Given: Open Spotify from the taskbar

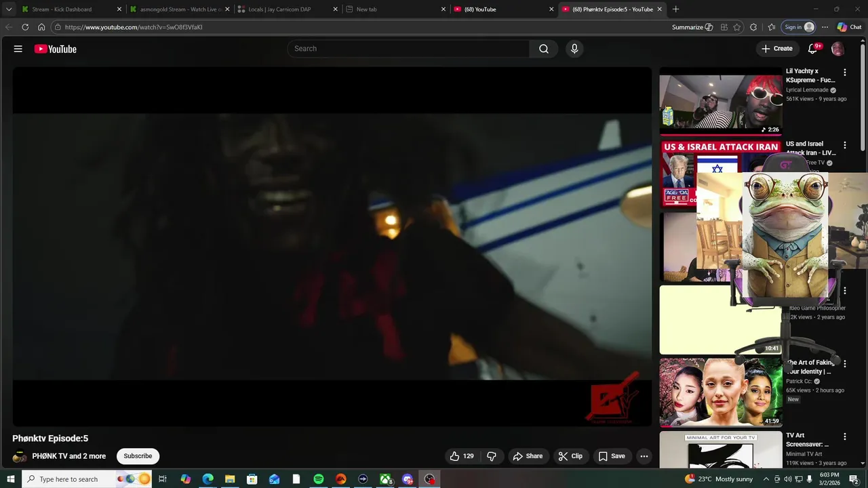Looking at the screenshot, I should point(319,479).
